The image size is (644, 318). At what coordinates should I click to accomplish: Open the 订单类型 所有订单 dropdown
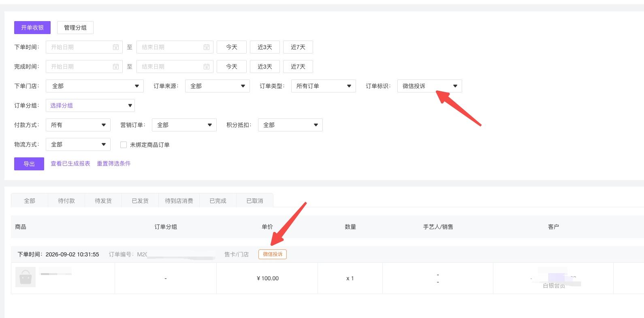(x=324, y=86)
